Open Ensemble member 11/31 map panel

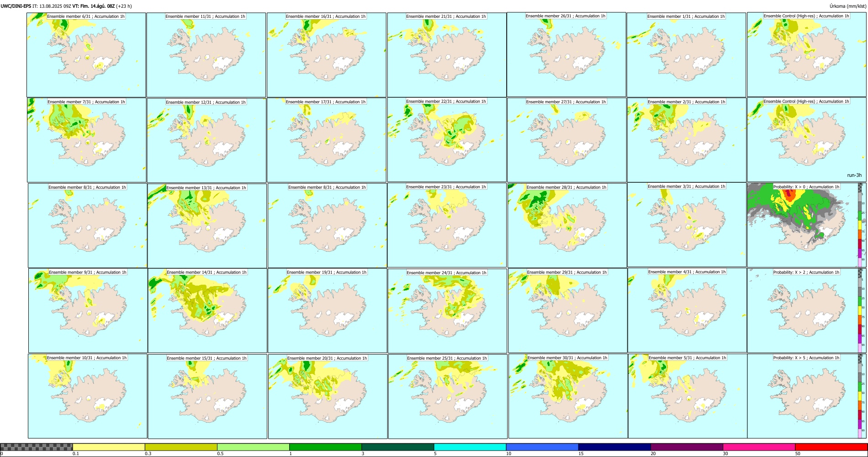206,55
